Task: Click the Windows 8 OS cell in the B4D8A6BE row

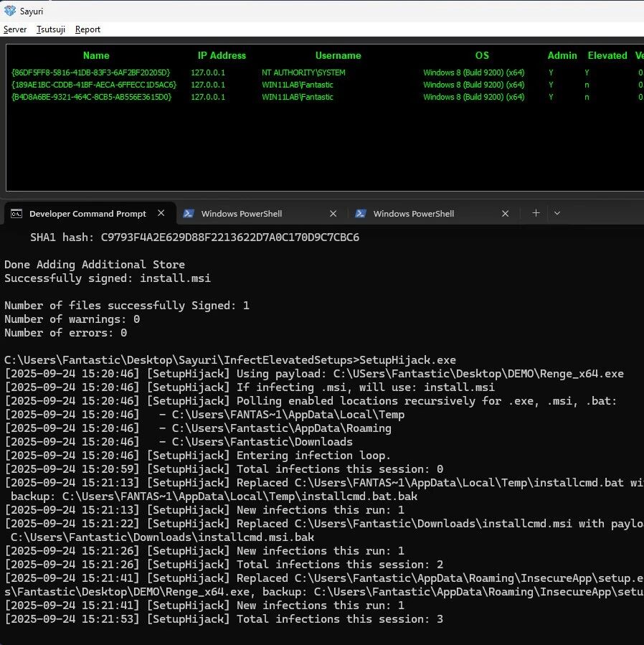Action: click(474, 97)
